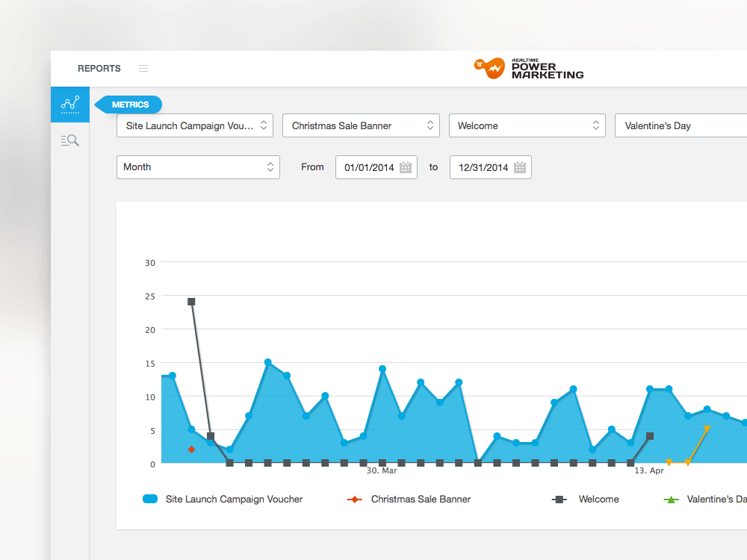Click the y-axis value 30
Image resolution: width=747 pixels, height=560 pixels.
[150, 263]
